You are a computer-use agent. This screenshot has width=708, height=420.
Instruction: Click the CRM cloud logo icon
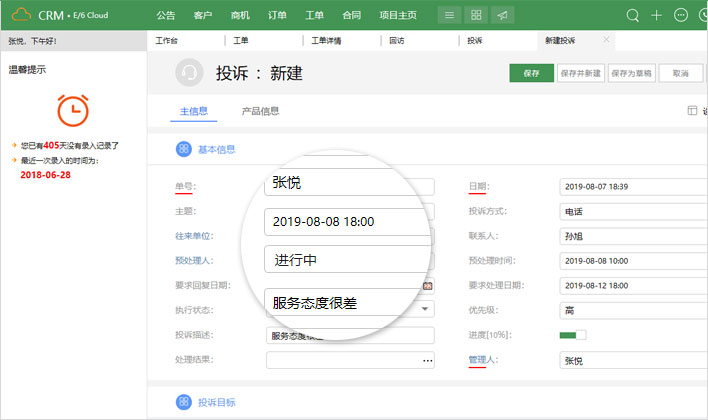click(x=21, y=15)
